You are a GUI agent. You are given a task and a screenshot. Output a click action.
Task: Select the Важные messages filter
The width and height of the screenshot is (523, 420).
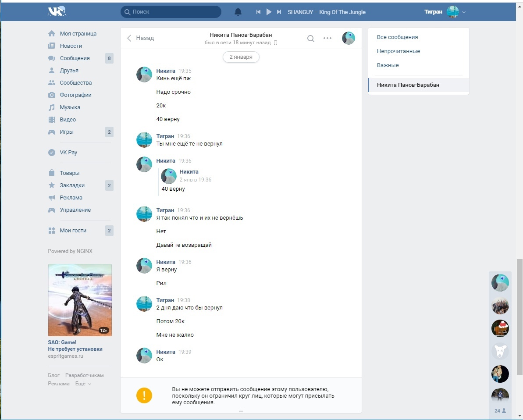click(388, 65)
